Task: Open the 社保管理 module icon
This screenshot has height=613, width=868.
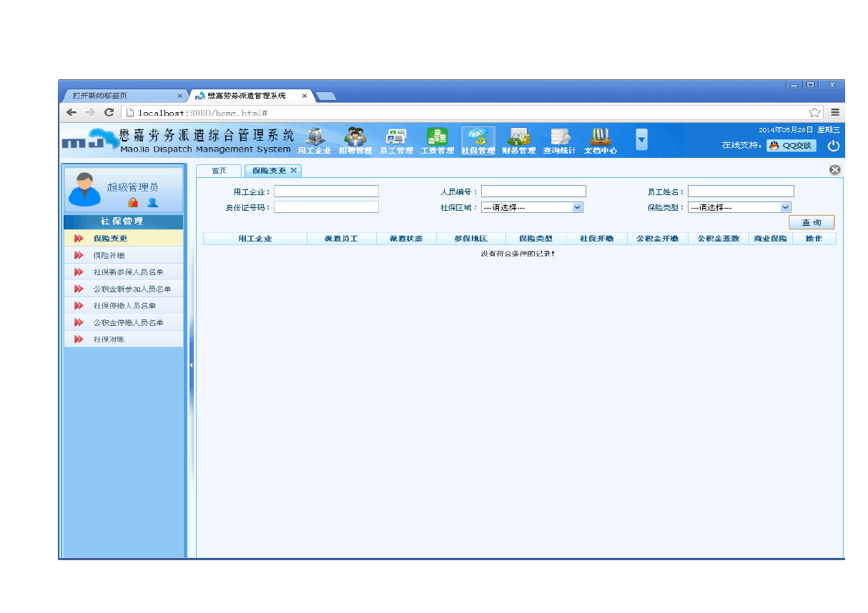Action: pyautogui.click(x=478, y=141)
